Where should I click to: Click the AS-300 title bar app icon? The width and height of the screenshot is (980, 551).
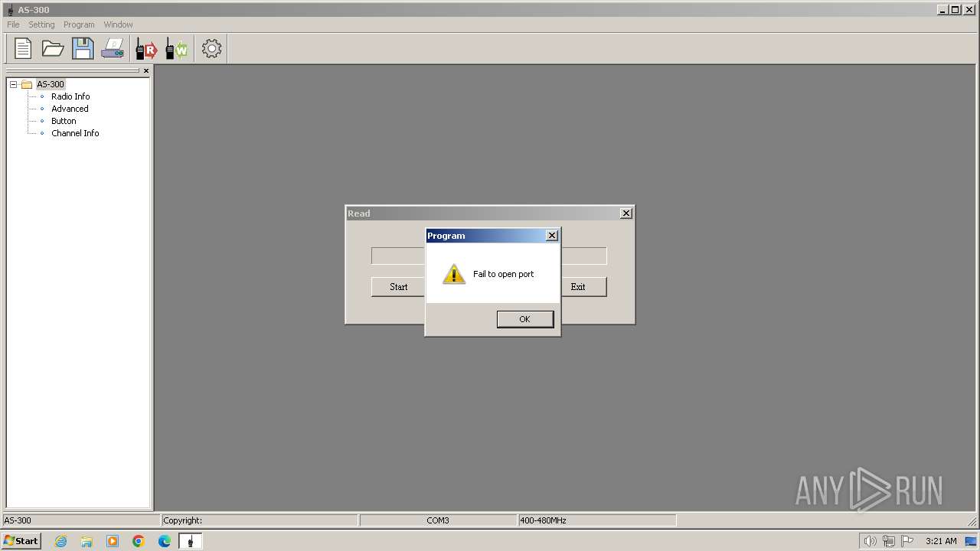(x=10, y=10)
